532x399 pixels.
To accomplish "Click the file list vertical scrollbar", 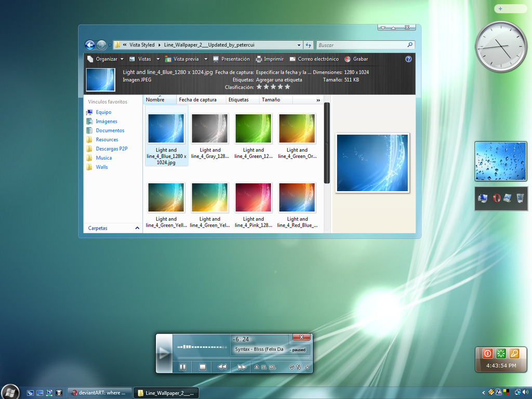I will [327, 143].
